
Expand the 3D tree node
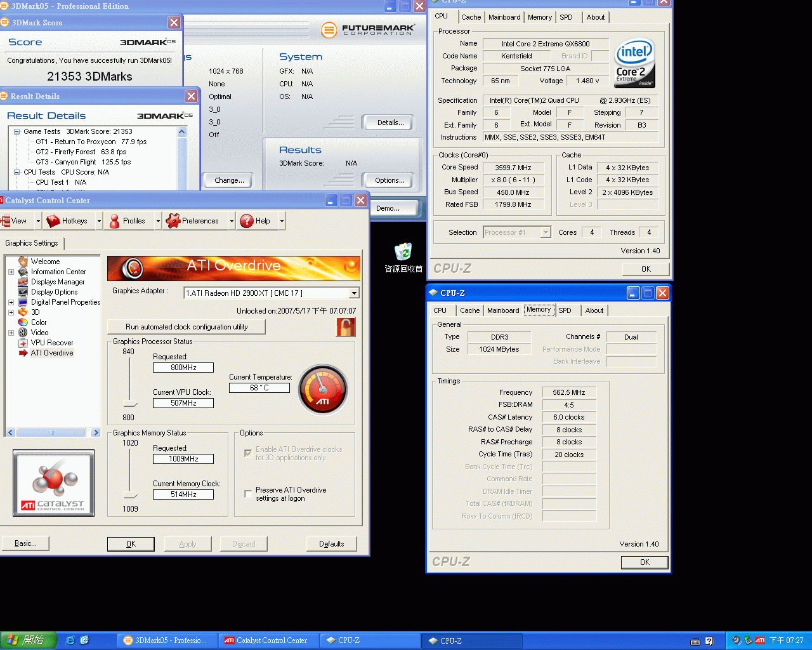pos(11,312)
